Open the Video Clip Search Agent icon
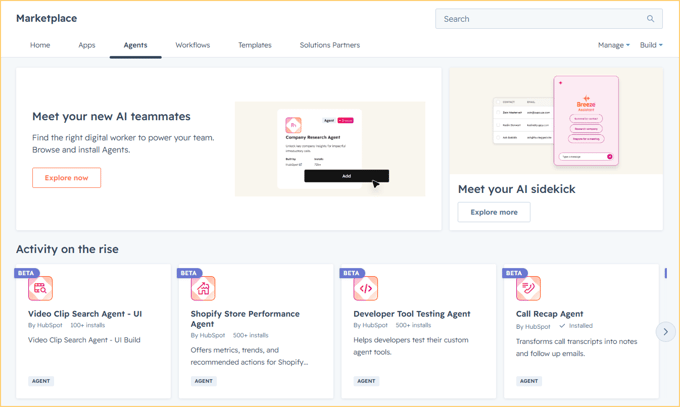 click(x=40, y=289)
